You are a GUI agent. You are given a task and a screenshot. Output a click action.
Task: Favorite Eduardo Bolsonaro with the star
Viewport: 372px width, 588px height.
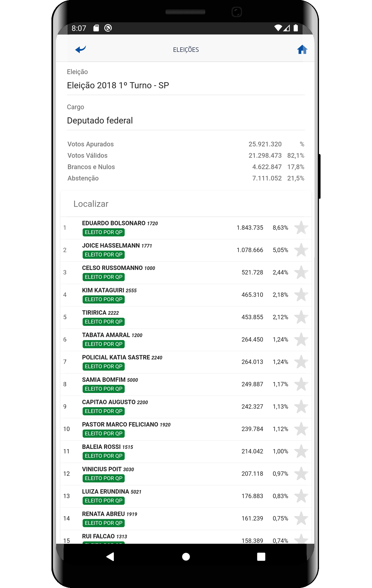pos(301,228)
